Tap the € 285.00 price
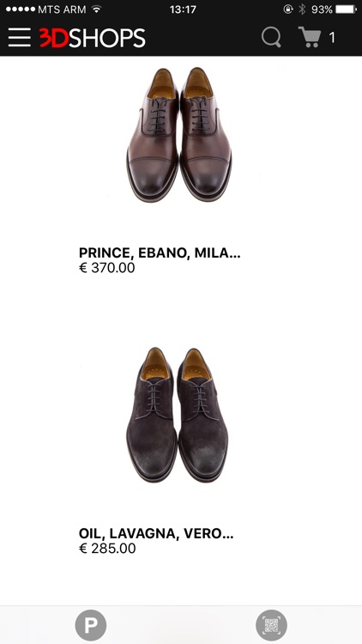 107,549
